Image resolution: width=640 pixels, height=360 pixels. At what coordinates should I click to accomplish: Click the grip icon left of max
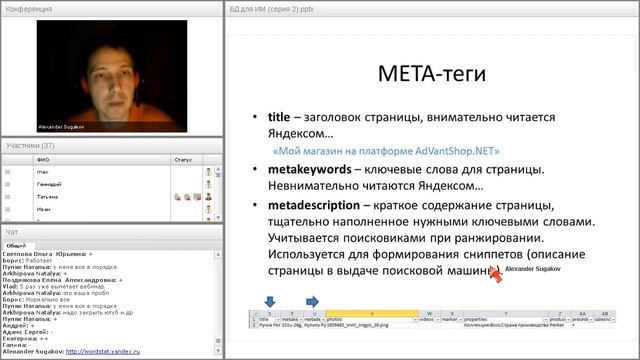[7, 172]
